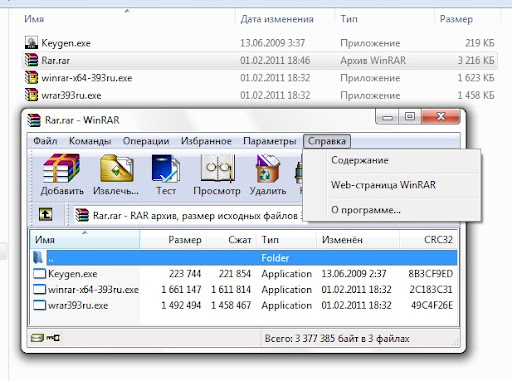Click the archive icon in the address bar

click(x=82, y=215)
